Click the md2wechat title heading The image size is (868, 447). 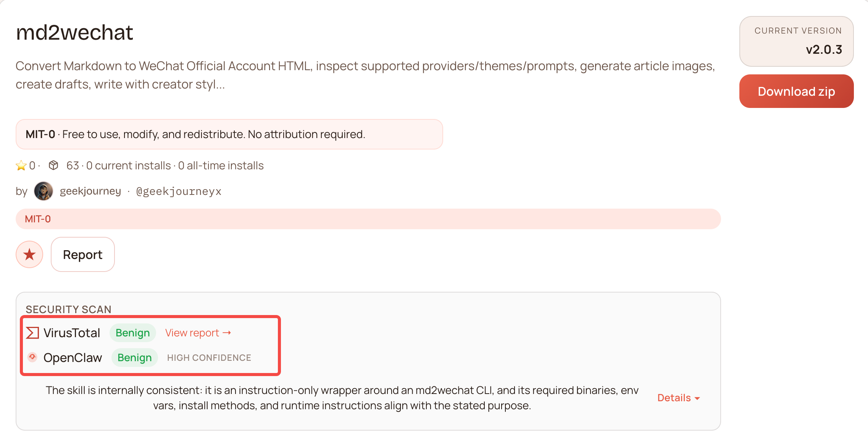point(74,32)
